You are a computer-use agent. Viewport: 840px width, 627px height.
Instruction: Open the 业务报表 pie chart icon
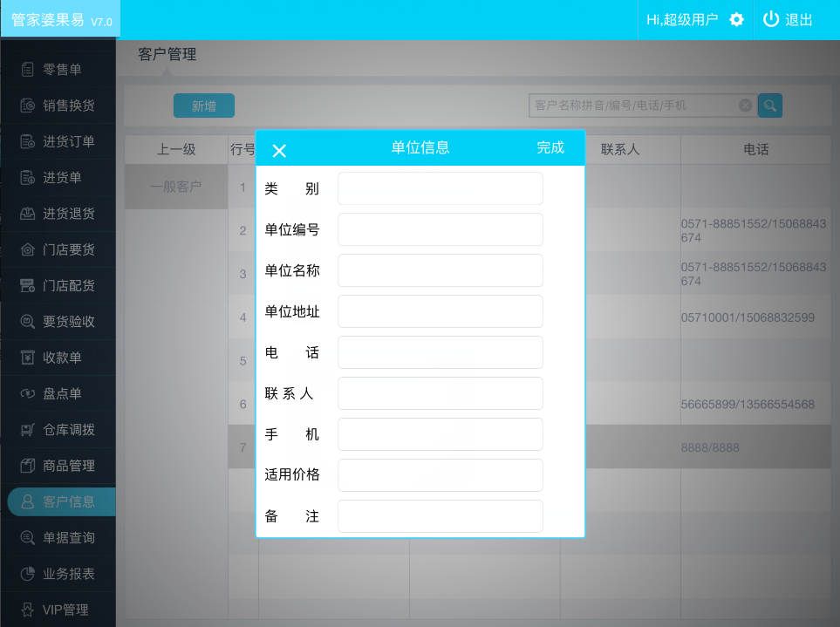click(x=27, y=574)
